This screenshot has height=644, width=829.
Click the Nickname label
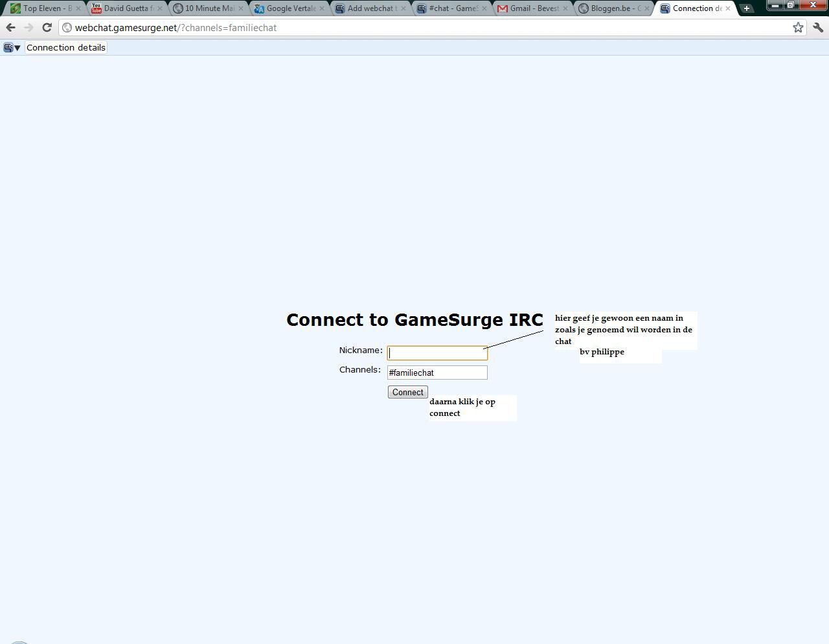point(361,350)
